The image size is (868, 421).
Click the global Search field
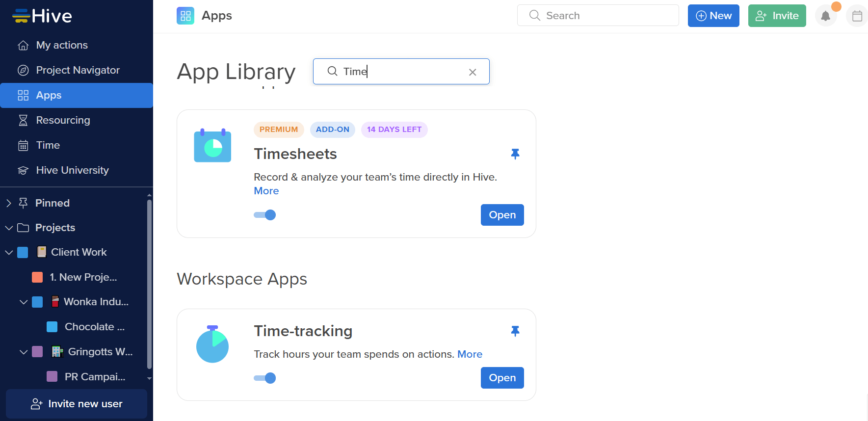pos(598,16)
